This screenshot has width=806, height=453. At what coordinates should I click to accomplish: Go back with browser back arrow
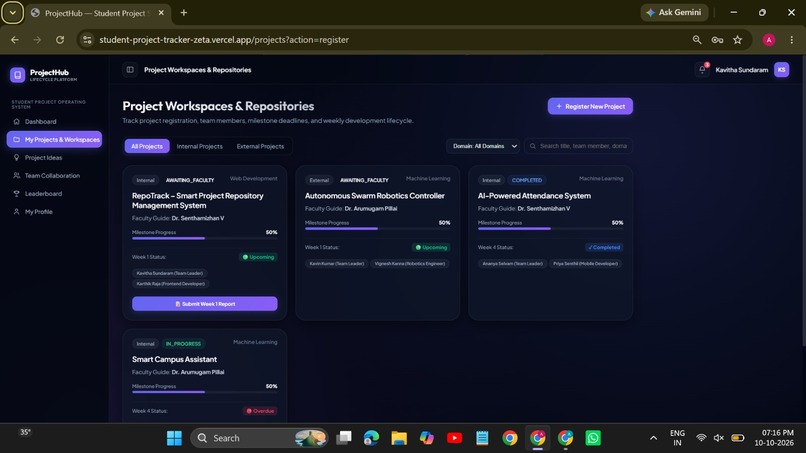click(15, 40)
